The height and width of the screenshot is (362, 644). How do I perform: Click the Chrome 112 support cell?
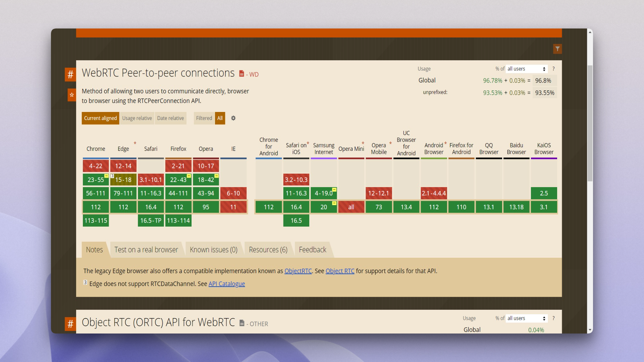[96, 207]
